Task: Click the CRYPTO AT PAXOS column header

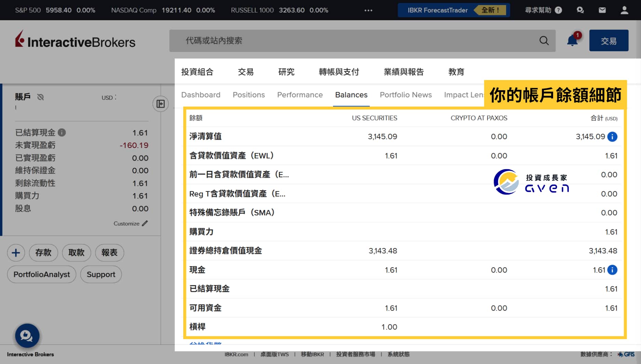Action: pyautogui.click(x=479, y=118)
